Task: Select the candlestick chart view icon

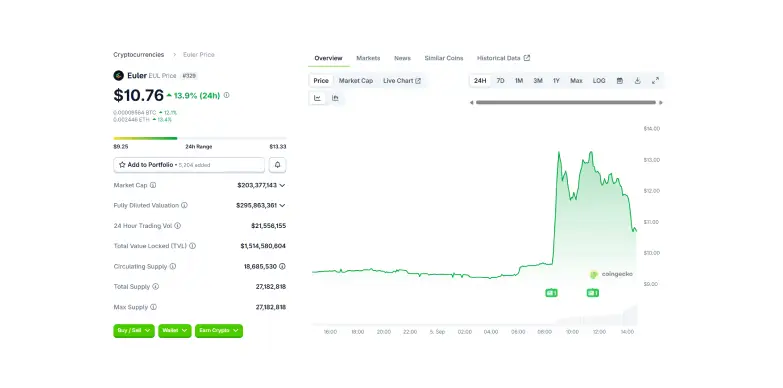Action: (335, 98)
